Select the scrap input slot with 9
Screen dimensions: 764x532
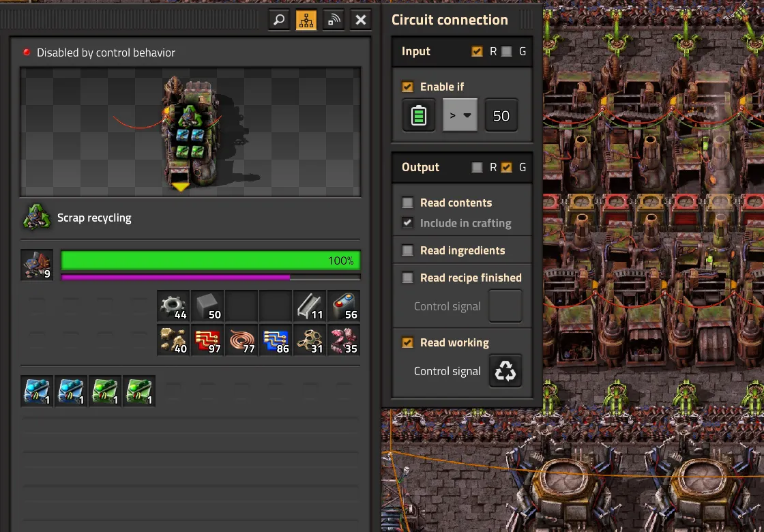37,265
